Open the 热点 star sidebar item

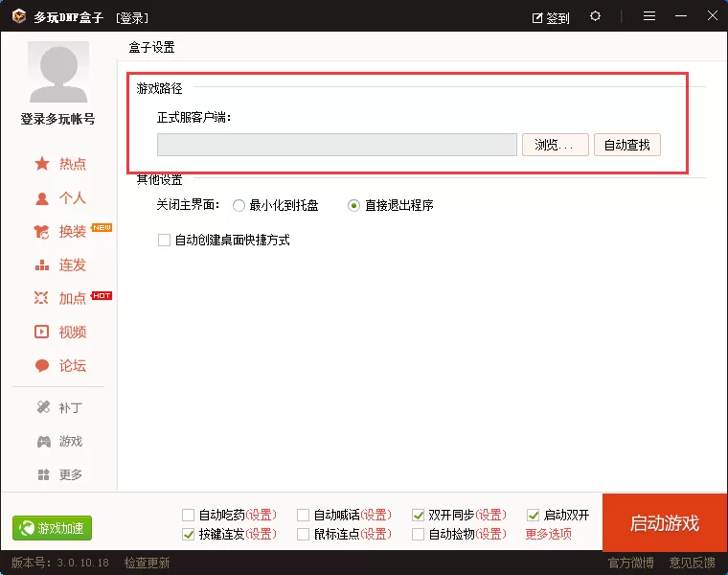coord(60,164)
